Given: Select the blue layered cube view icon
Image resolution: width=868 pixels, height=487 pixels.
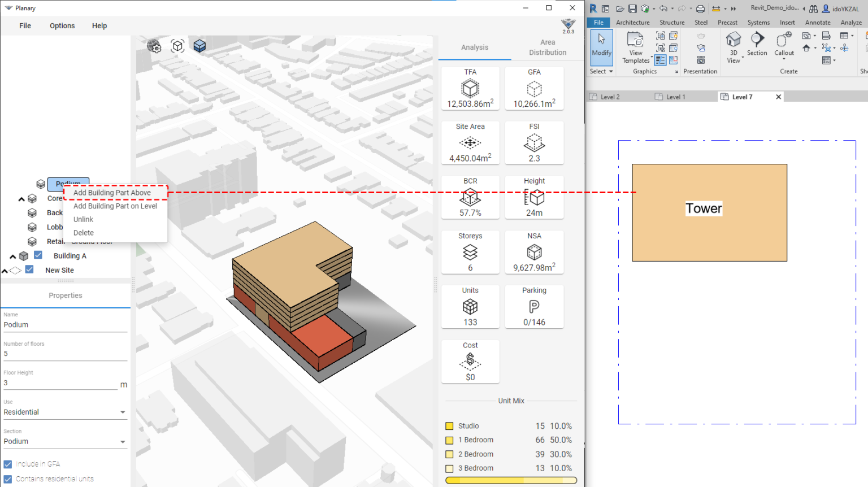Looking at the screenshot, I should [199, 46].
